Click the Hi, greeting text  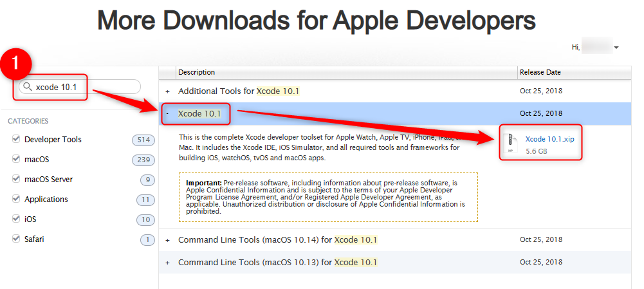click(x=576, y=47)
